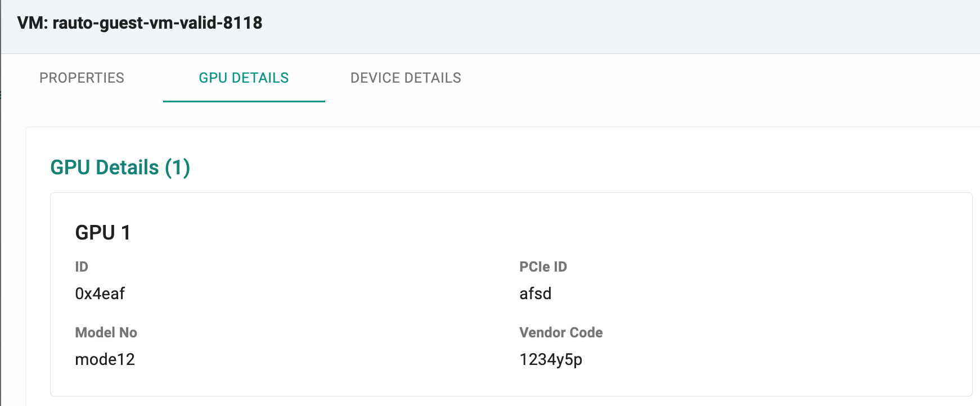Screen dimensions: 980x406
Task: Click the PCIe ID field label
Action: point(543,267)
